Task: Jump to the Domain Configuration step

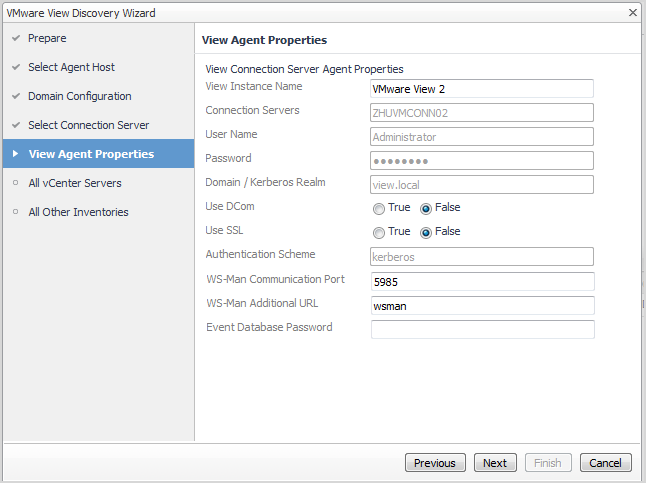Action: (79, 96)
